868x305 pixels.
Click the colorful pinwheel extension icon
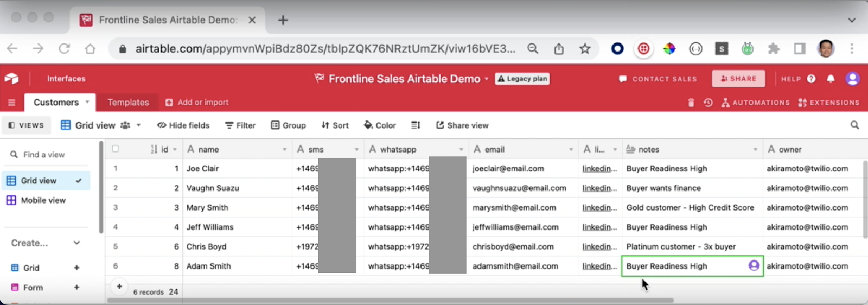point(669,49)
